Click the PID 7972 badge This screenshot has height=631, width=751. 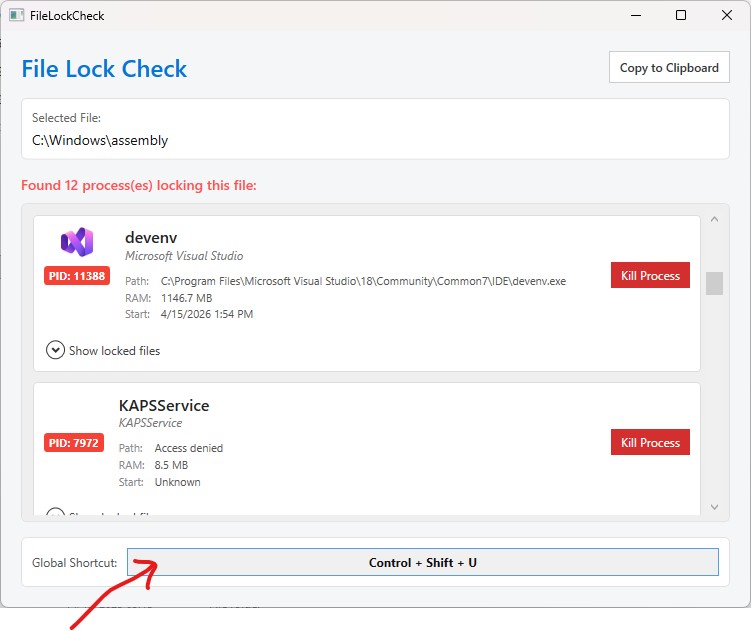point(74,443)
